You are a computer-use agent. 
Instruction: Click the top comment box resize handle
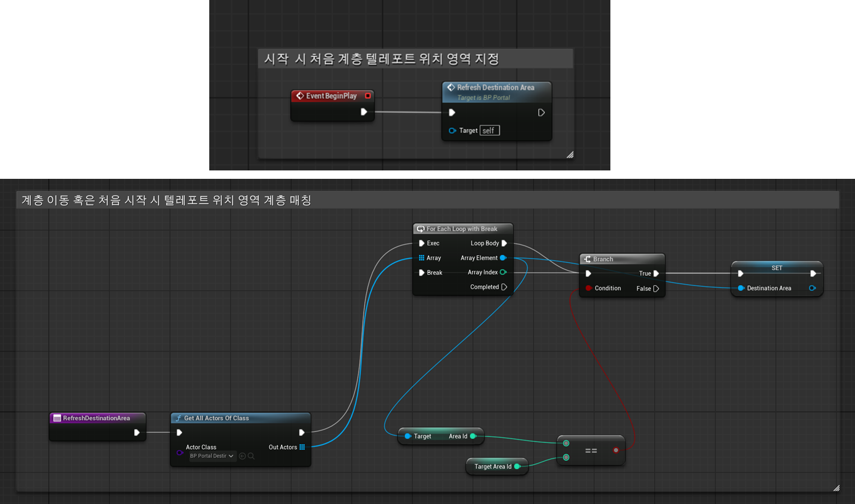point(569,155)
